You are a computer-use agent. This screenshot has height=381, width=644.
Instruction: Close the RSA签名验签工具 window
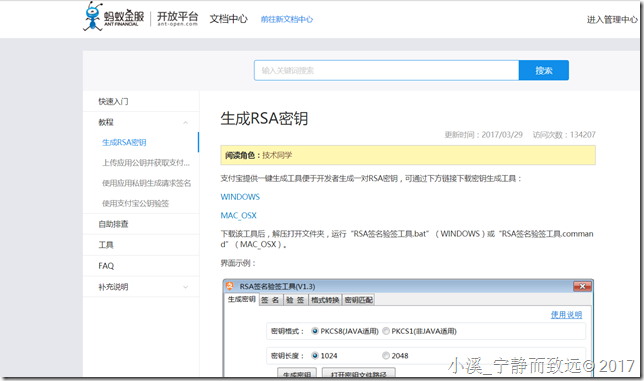coord(582,286)
